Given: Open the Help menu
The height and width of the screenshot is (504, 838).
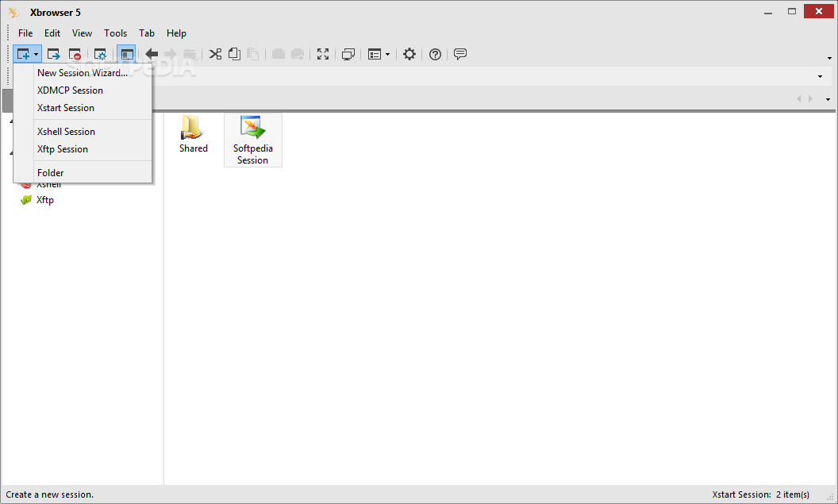Looking at the screenshot, I should tap(176, 33).
